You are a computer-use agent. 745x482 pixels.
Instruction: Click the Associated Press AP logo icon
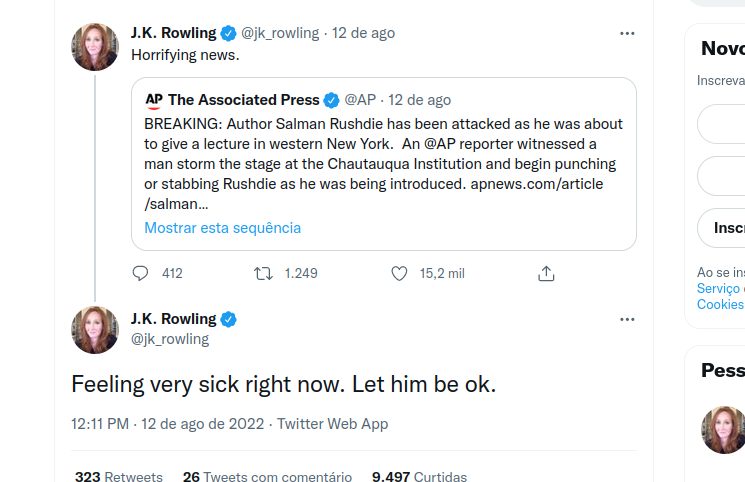[154, 100]
